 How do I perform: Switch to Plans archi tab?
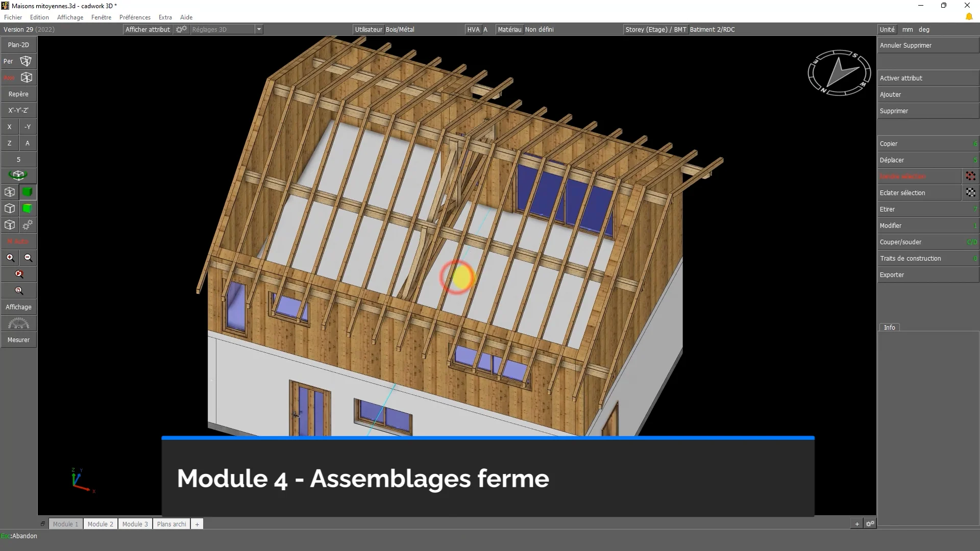pos(171,524)
